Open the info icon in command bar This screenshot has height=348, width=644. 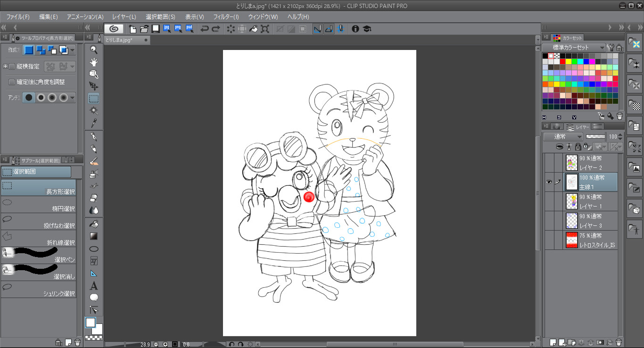coord(355,29)
